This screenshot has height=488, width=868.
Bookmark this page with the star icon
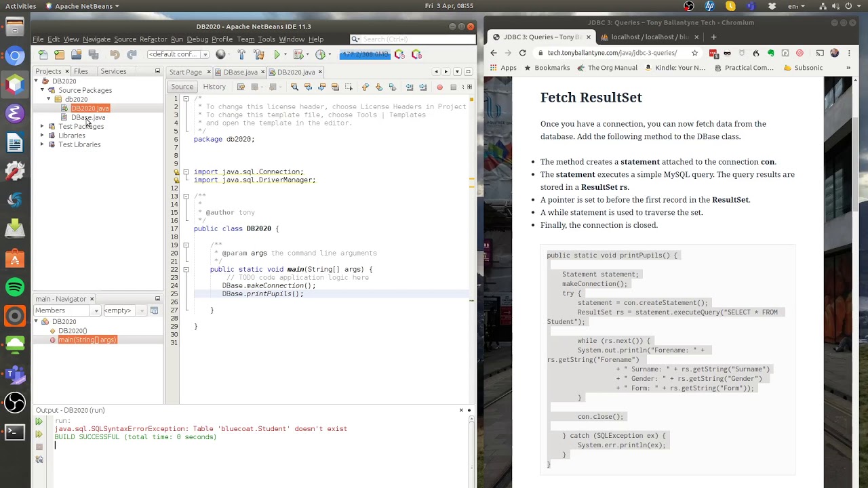tap(694, 53)
